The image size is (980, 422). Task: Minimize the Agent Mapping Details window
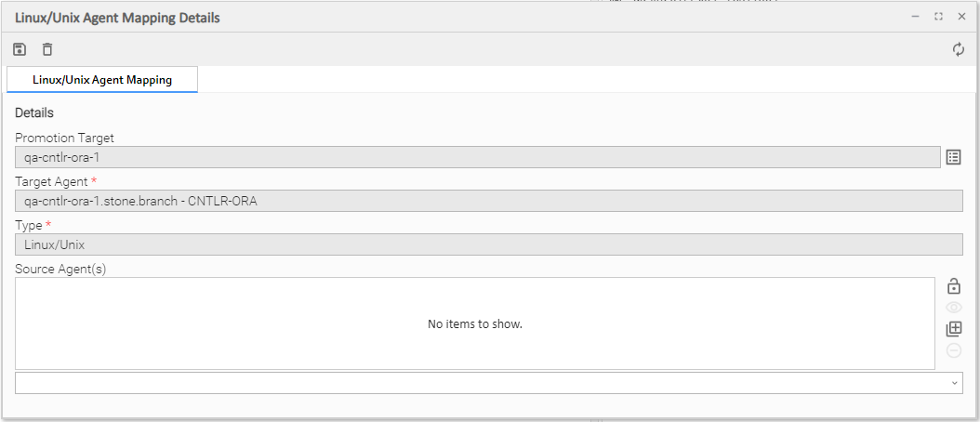click(x=915, y=17)
